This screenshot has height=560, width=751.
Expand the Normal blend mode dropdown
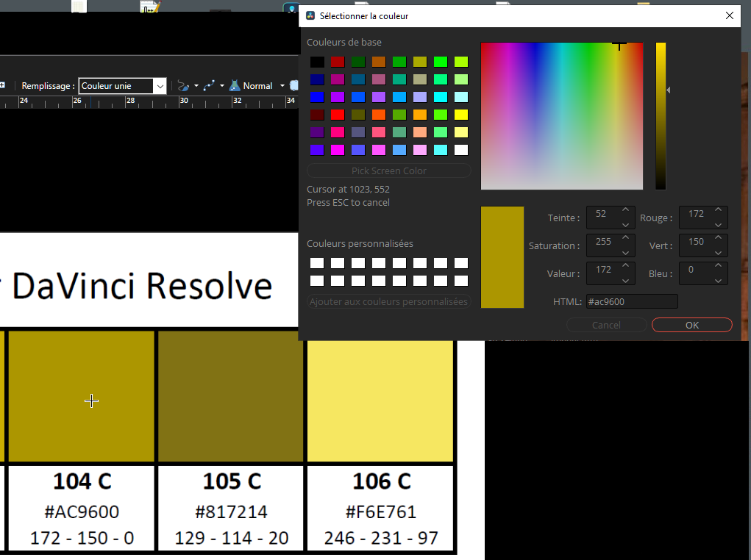click(x=282, y=86)
